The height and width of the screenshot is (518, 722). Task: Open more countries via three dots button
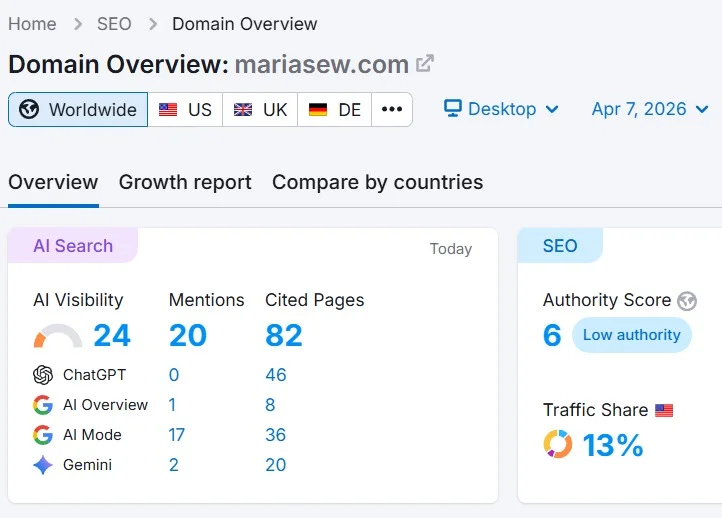click(x=392, y=110)
